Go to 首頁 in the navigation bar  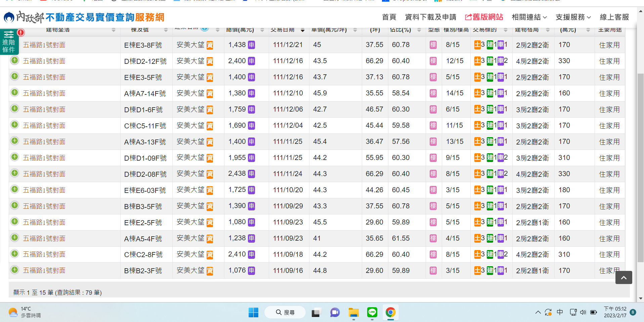coord(389,17)
